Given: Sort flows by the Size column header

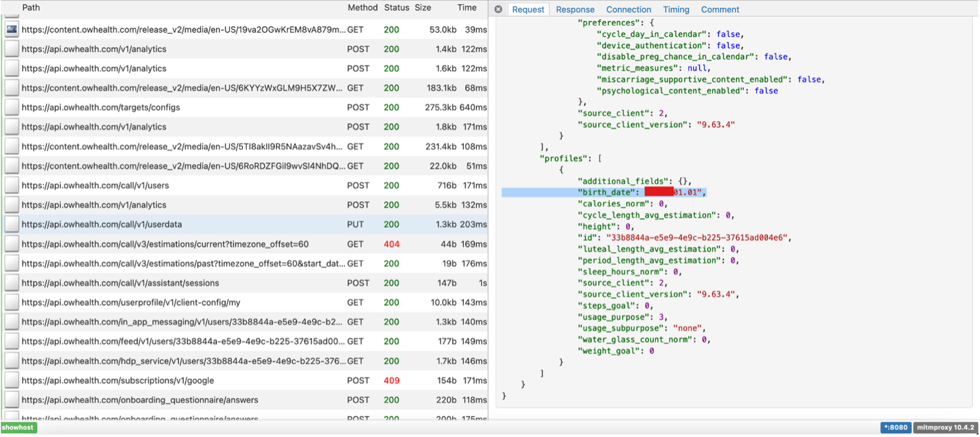Looking at the screenshot, I should click(423, 8).
